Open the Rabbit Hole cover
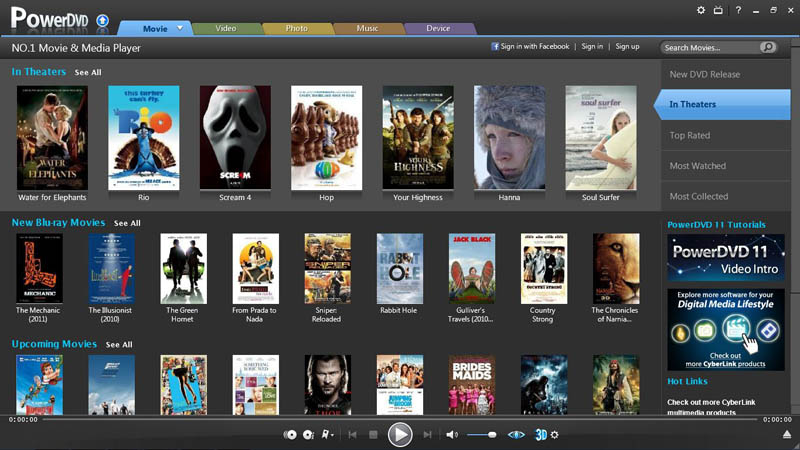Image resolution: width=800 pixels, height=450 pixels. pyautogui.click(x=399, y=269)
